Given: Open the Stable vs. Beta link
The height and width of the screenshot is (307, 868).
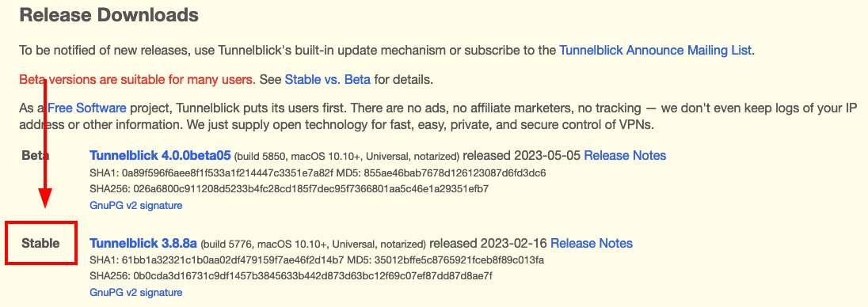Looking at the screenshot, I should click(328, 80).
